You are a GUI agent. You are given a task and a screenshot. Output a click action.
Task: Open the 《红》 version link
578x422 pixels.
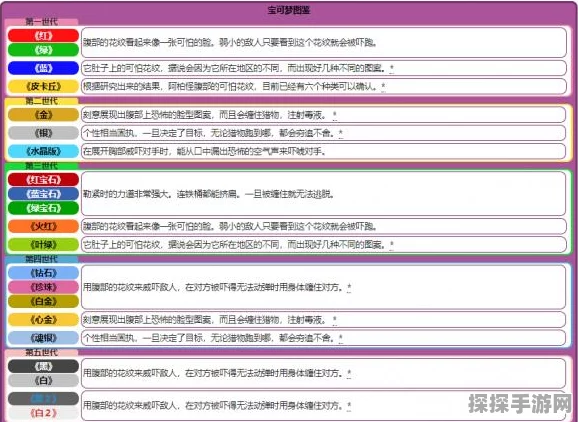[x=43, y=36]
